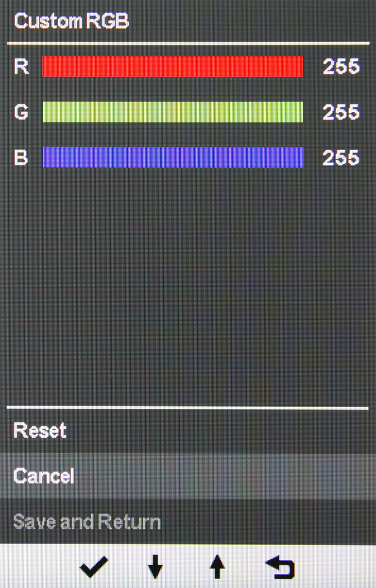This screenshot has width=376, height=588.
Task: Select Save and Return option
Action: click(x=86, y=522)
